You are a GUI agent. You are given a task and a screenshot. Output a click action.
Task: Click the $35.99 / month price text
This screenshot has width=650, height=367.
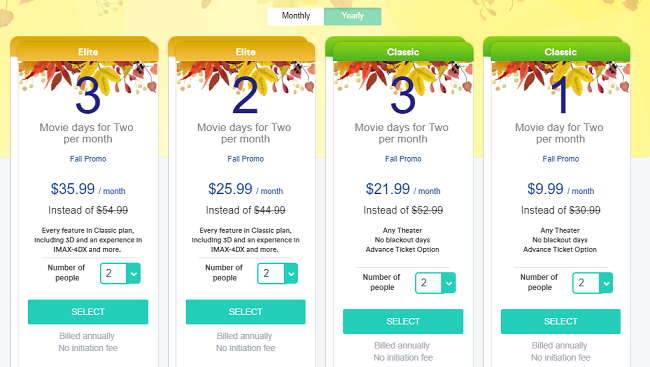click(88, 189)
